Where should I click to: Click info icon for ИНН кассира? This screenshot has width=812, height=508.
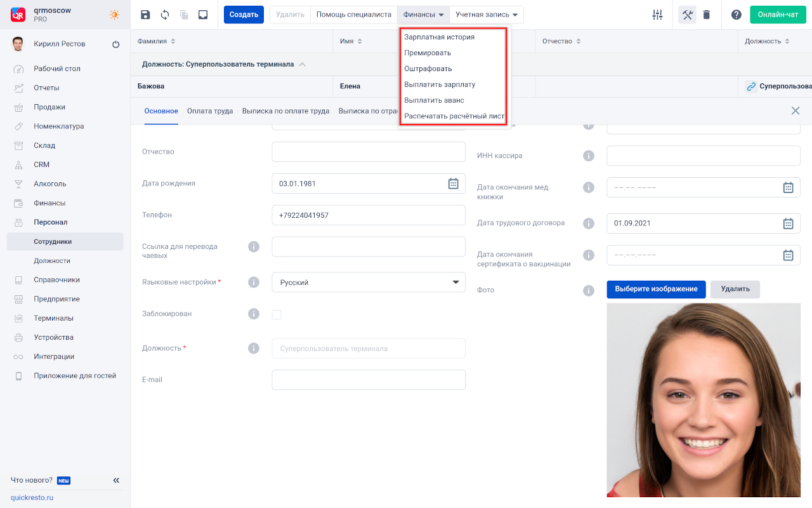[589, 156]
